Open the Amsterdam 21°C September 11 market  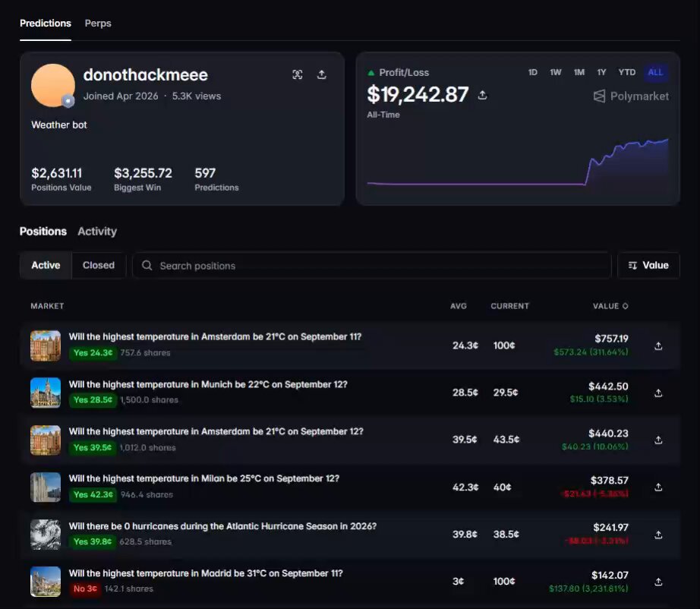click(x=215, y=336)
